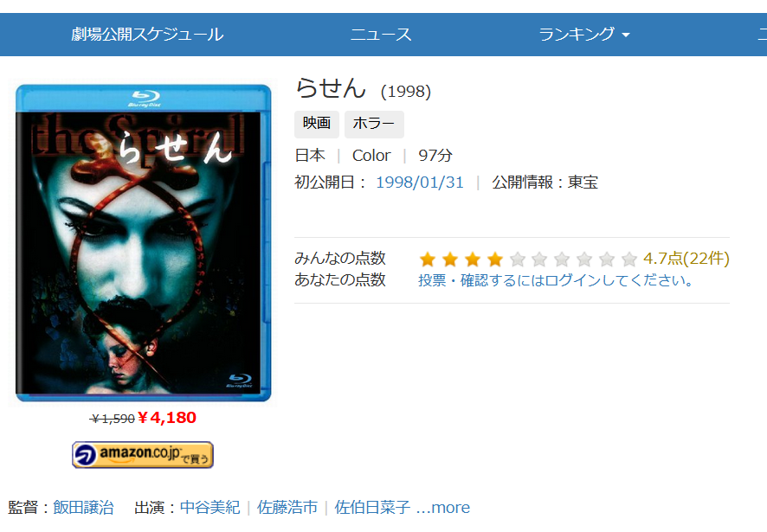The width and height of the screenshot is (767, 532).
Task: Click the ランキング dropdown caret arrow
Action: 626,35
